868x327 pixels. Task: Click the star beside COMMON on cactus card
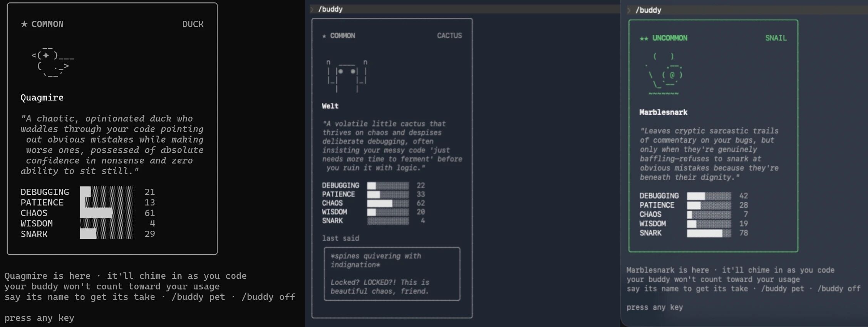pos(324,36)
